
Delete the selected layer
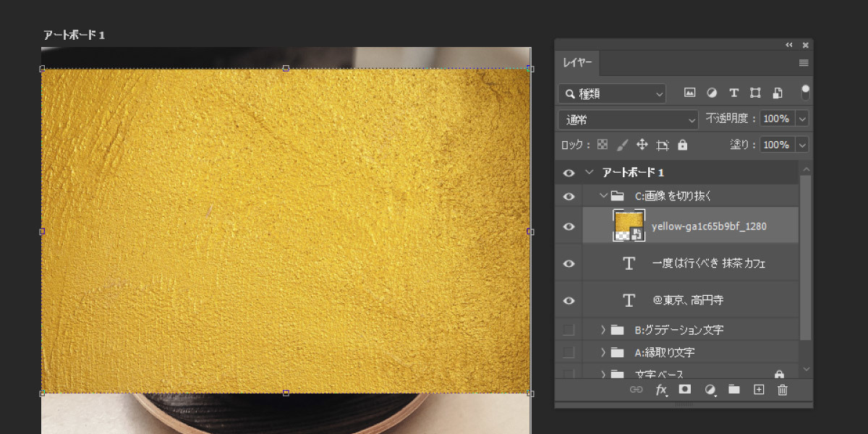click(782, 390)
